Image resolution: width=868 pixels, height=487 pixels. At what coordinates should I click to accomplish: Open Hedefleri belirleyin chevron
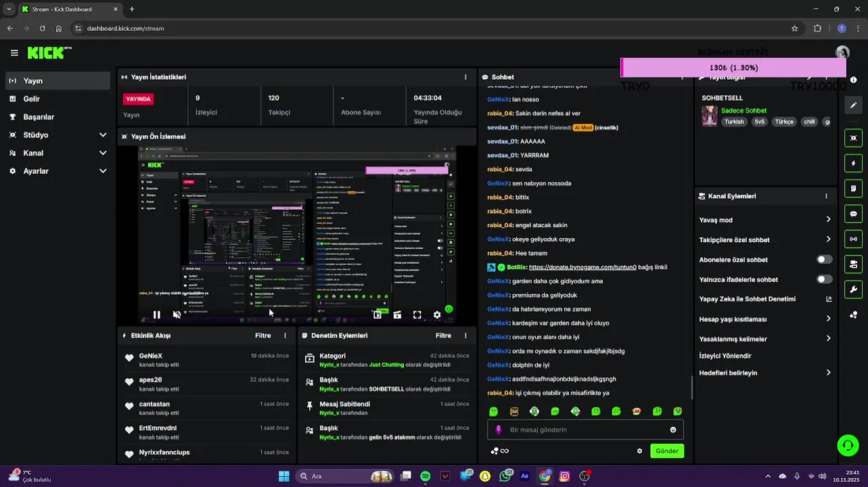point(828,373)
